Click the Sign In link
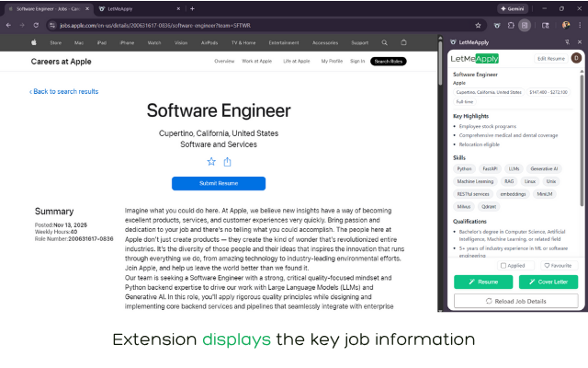This screenshot has width=588, height=368. (357, 62)
